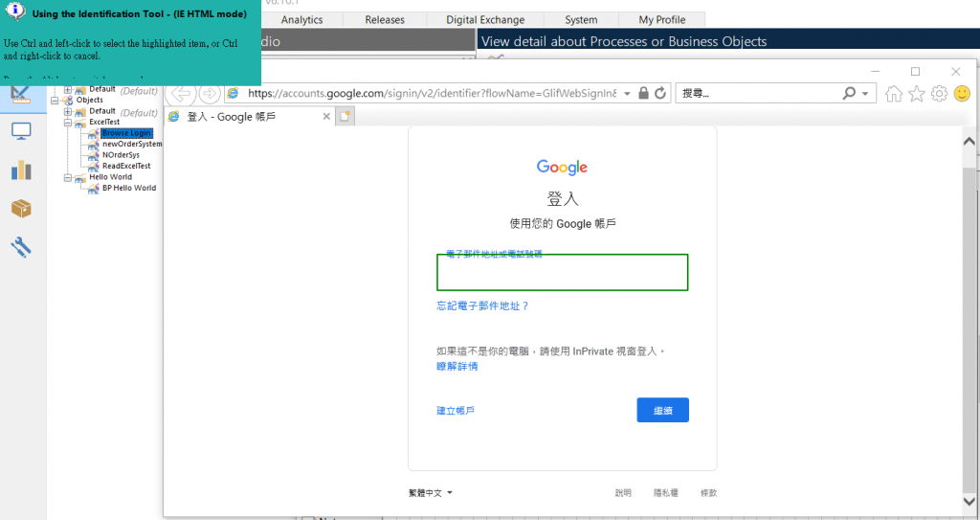Screen dimensions: 980x520
Task: Switch to the Analytics tab
Action: pos(301,20)
